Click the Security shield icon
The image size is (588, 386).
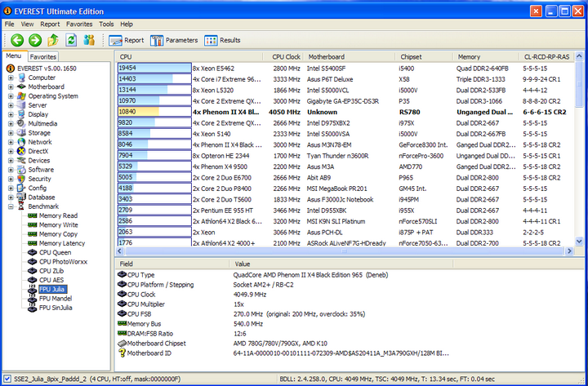coord(21,179)
